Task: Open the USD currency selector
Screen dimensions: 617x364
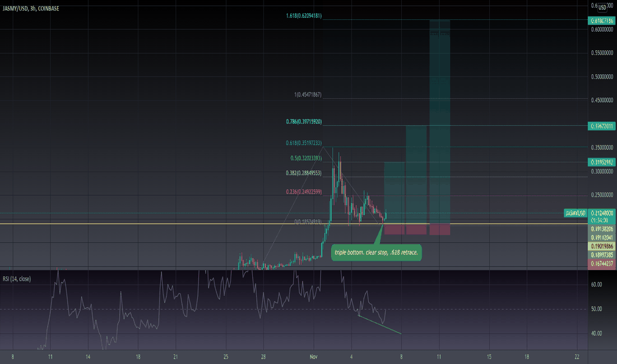Action: tap(602, 7)
